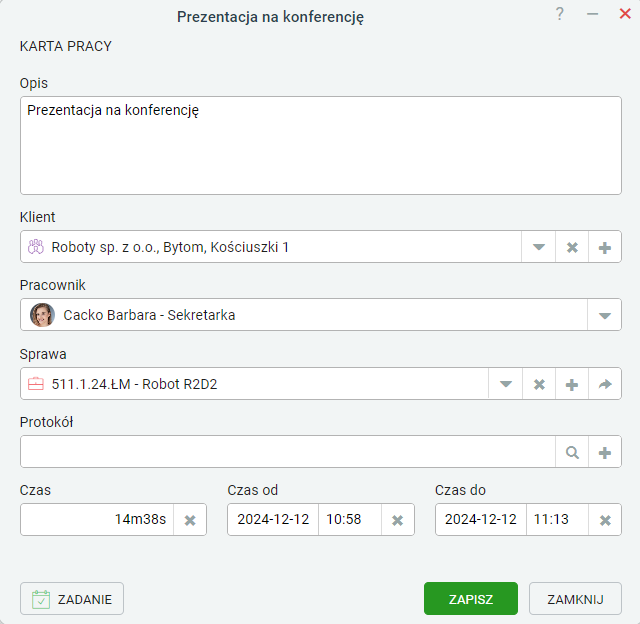Click the Czas od label

253,490
